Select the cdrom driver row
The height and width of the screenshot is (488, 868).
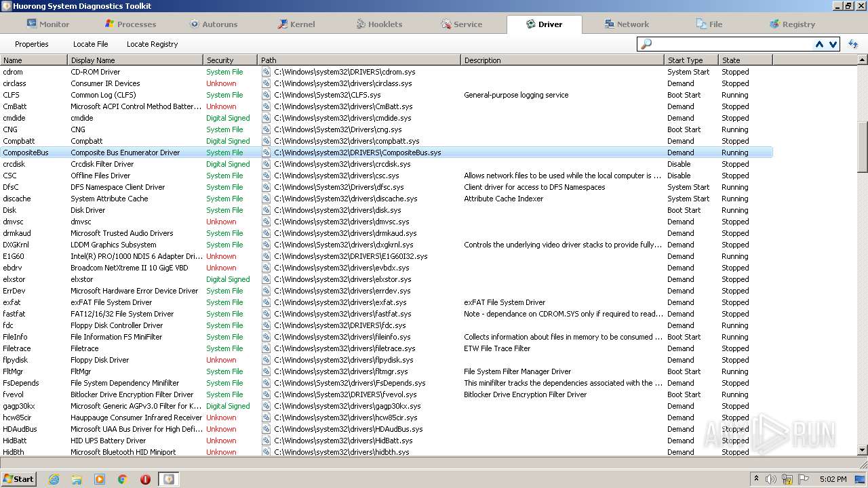pyautogui.click(x=387, y=72)
